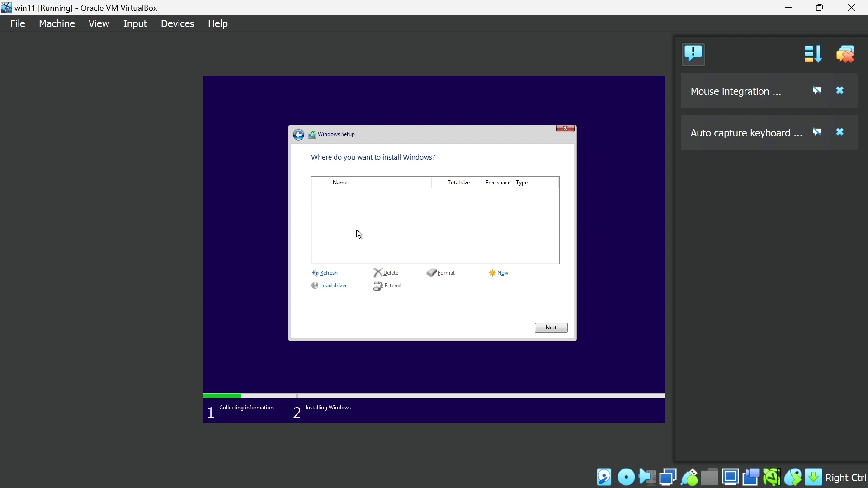Viewport: 868px width, 488px height.
Task: Click the Load driver link
Action: 333,286
